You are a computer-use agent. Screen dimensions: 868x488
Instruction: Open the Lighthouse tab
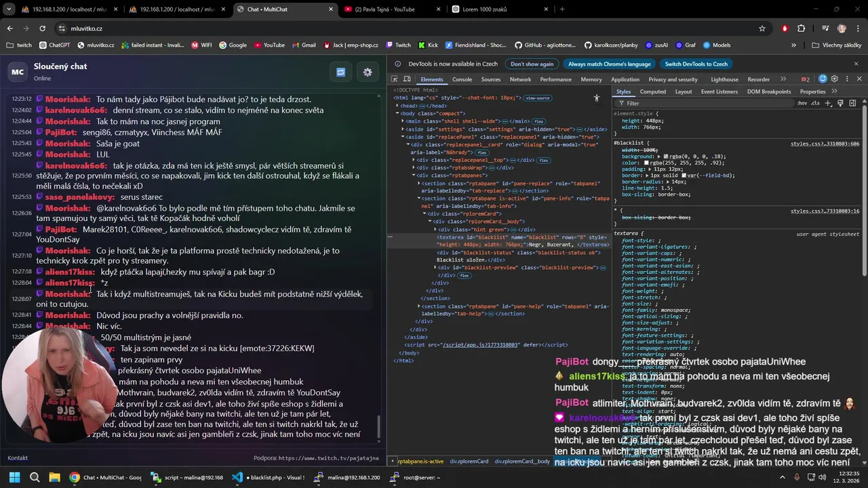pyautogui.click(x=724, y=79)
